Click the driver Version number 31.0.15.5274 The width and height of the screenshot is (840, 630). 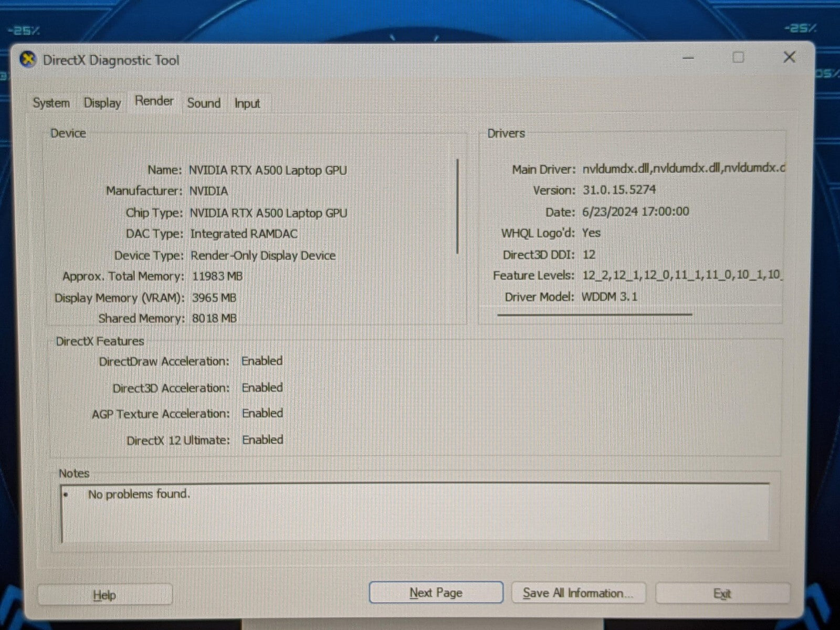pyautogui.click(x=619, y=190)
